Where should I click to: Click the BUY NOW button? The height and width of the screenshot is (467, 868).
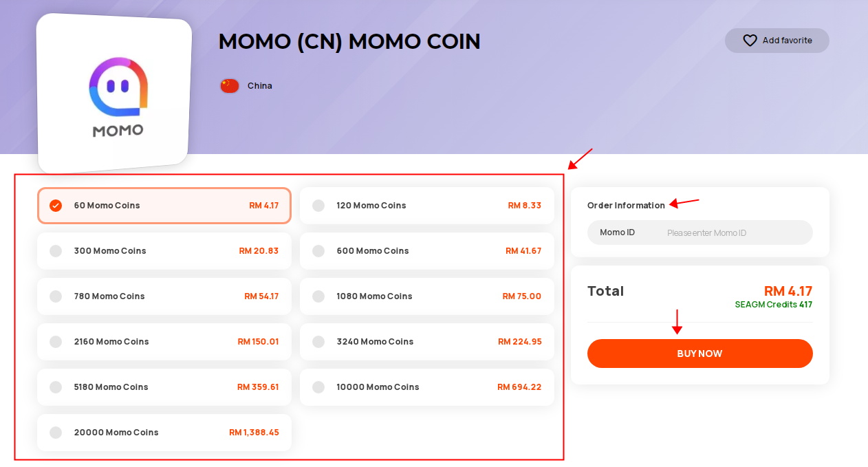(700, 354)
